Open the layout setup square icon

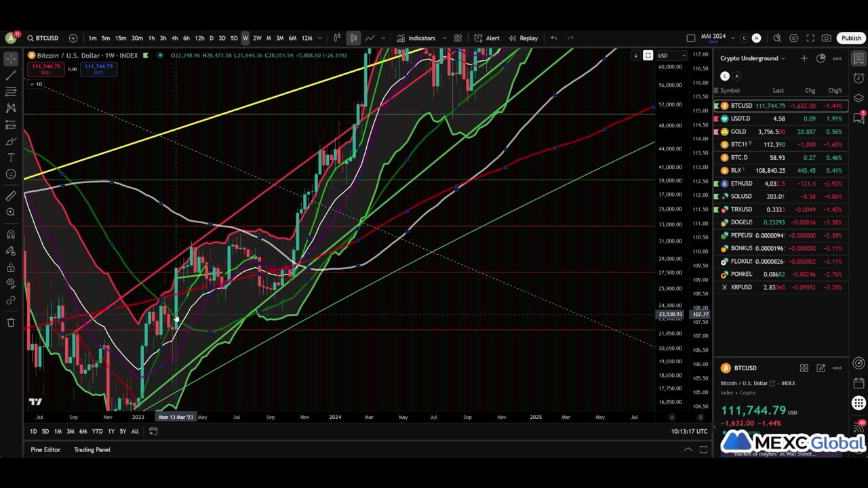pyautogui.click(x=691, y=38)
